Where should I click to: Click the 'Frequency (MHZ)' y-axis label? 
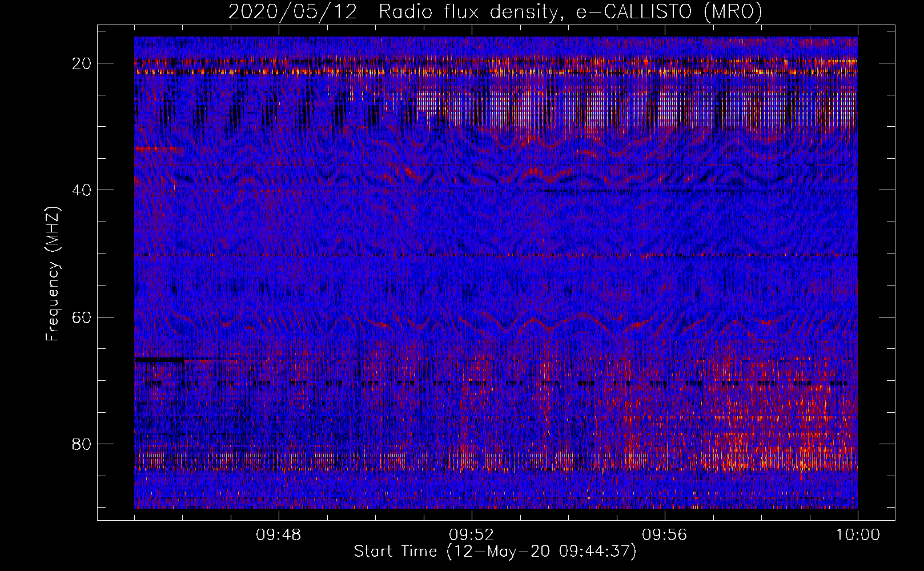[x=53, y=274]
